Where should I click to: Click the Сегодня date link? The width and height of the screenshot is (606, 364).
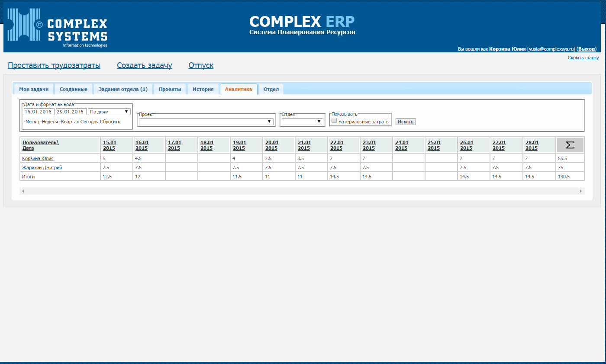point(90,122)
